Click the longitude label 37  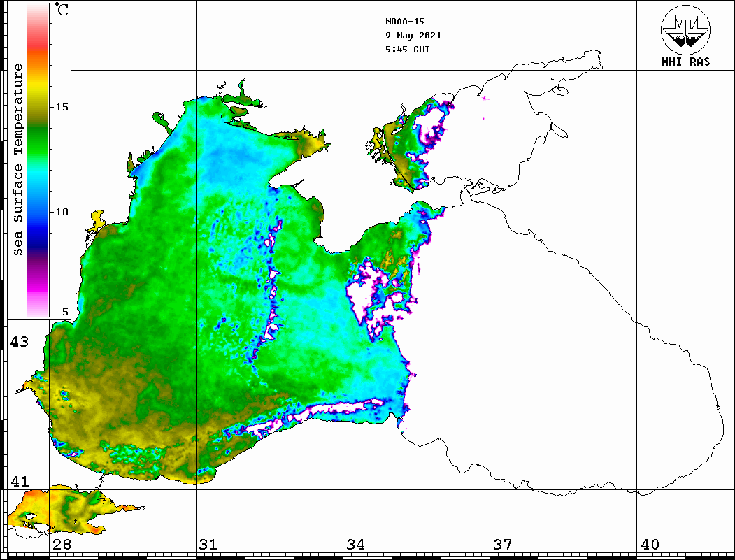[x=502, y=545]
